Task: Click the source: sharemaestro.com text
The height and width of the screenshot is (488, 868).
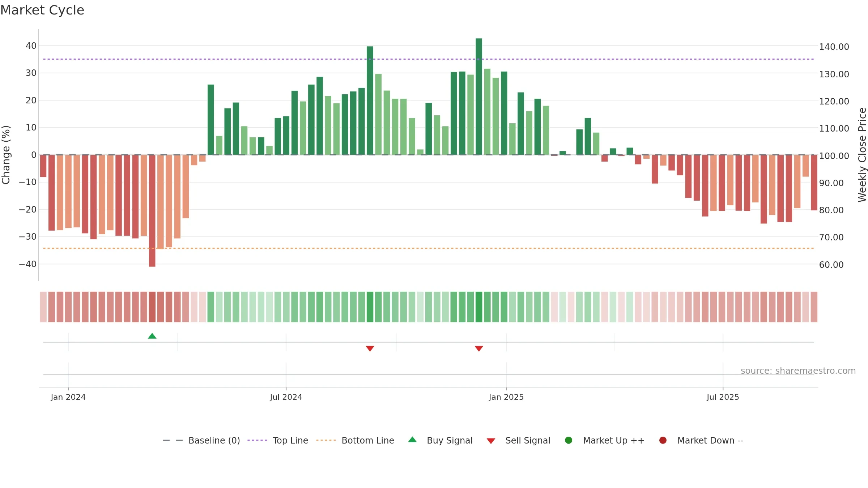Action: click(798, 371)
